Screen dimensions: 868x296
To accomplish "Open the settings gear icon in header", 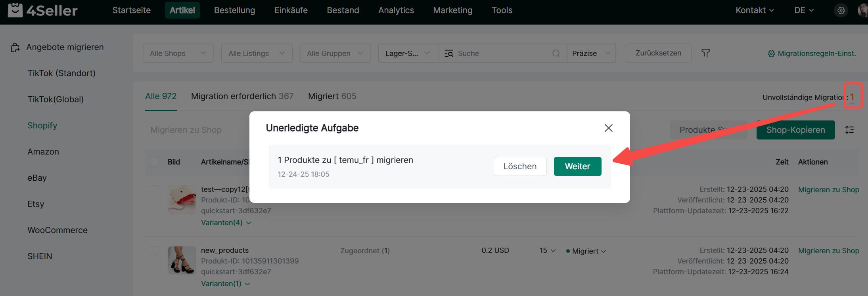I will [x=841, y=11].
